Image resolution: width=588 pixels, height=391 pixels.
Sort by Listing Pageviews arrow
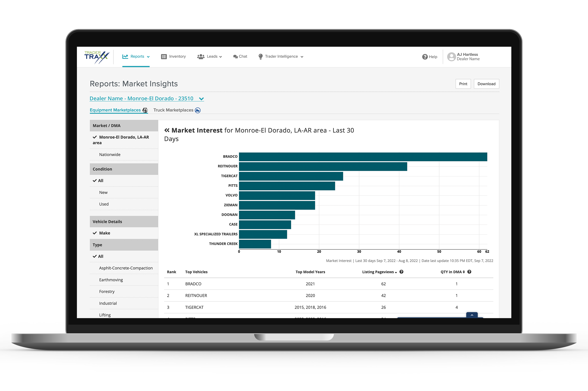396,272
